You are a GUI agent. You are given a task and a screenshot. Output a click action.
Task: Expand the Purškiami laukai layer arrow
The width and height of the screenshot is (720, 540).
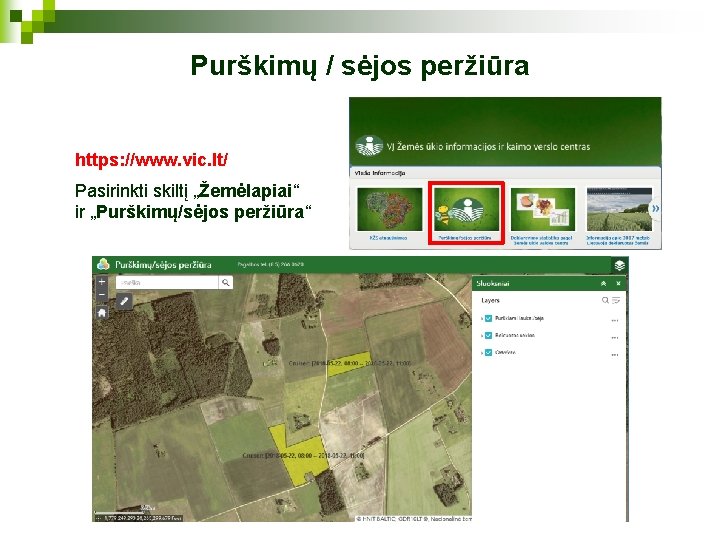coord(482,318)
